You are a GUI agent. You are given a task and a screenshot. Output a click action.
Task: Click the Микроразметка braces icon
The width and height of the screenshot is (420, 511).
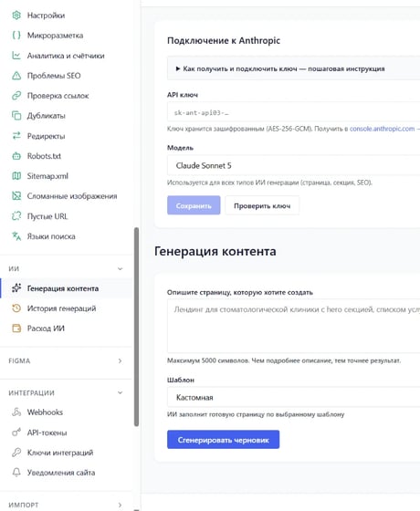pyautogui.click(x=16, y=36)
